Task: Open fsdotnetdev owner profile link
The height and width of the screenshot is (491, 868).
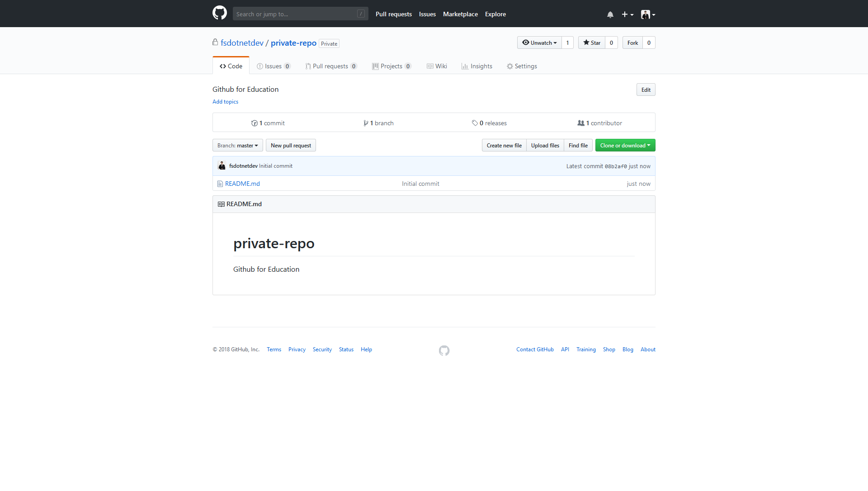Action: pyautogui.click(x=242, y=43)
